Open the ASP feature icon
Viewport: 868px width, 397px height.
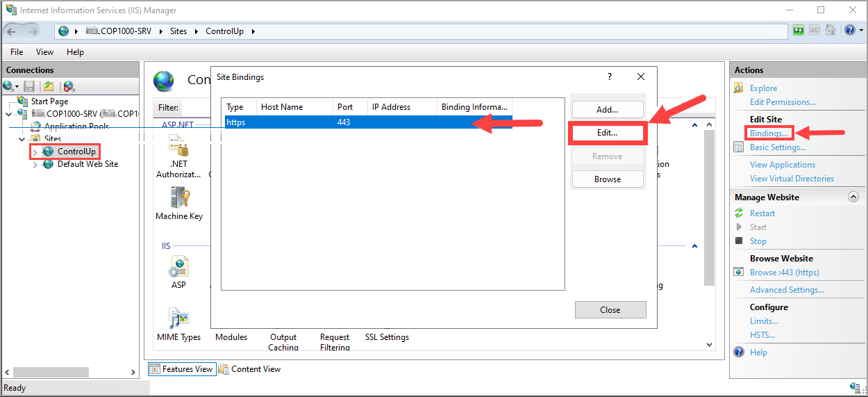179,268
